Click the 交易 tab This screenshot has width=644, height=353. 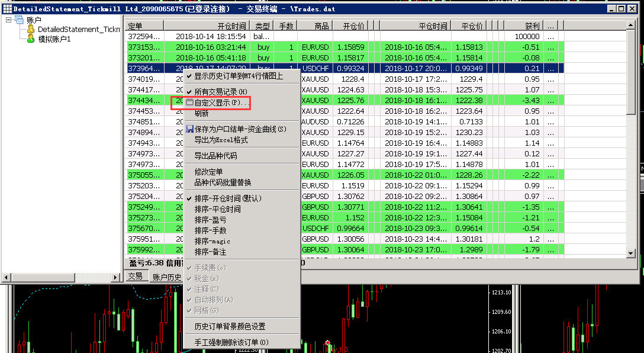pyautogui.click(x=136, y=277)
